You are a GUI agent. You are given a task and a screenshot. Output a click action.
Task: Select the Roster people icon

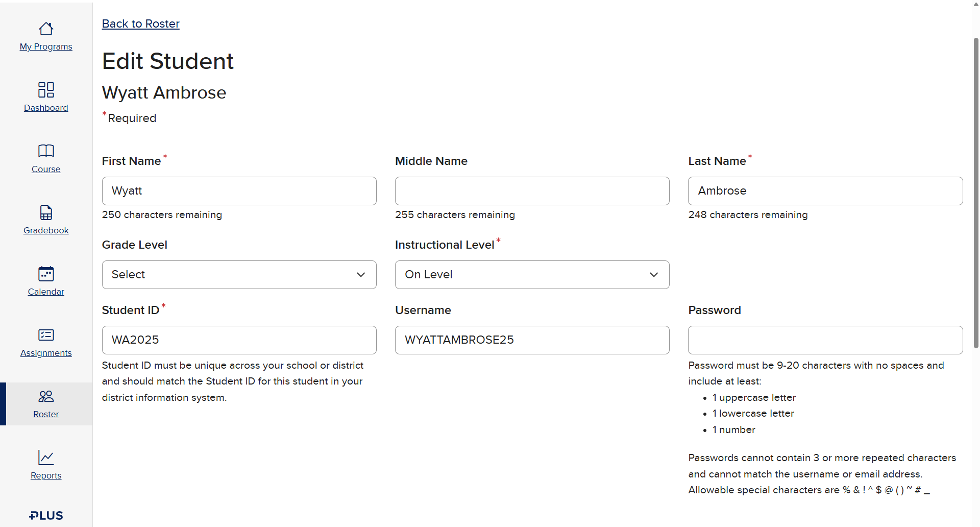46,396
